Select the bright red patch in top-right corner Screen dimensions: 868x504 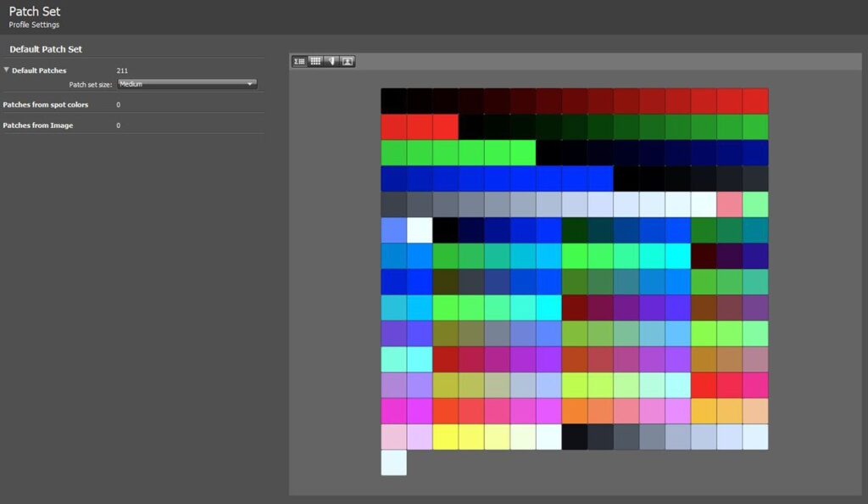(x=755, y=101)
